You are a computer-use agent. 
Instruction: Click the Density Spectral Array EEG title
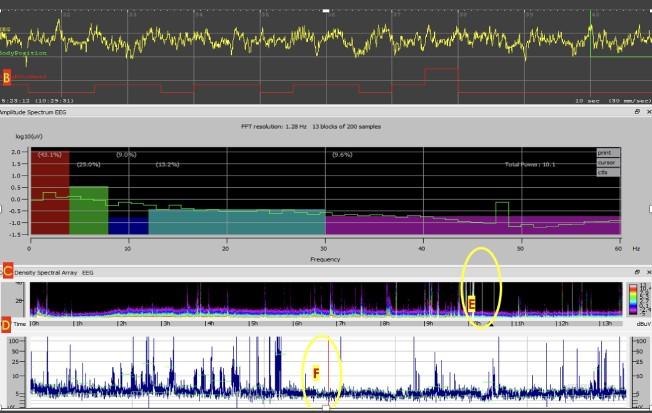click(x=54, y=273)
